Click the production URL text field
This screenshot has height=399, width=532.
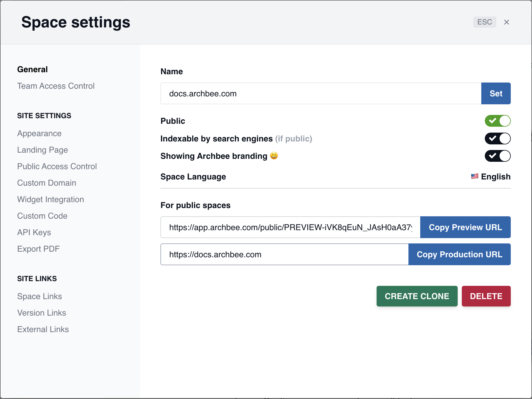click(285, 254)
